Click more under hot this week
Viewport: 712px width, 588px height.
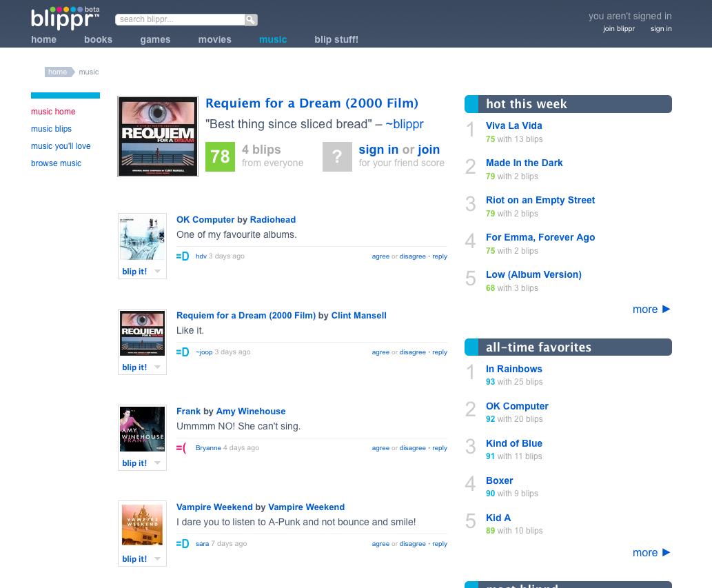[645, 310]
